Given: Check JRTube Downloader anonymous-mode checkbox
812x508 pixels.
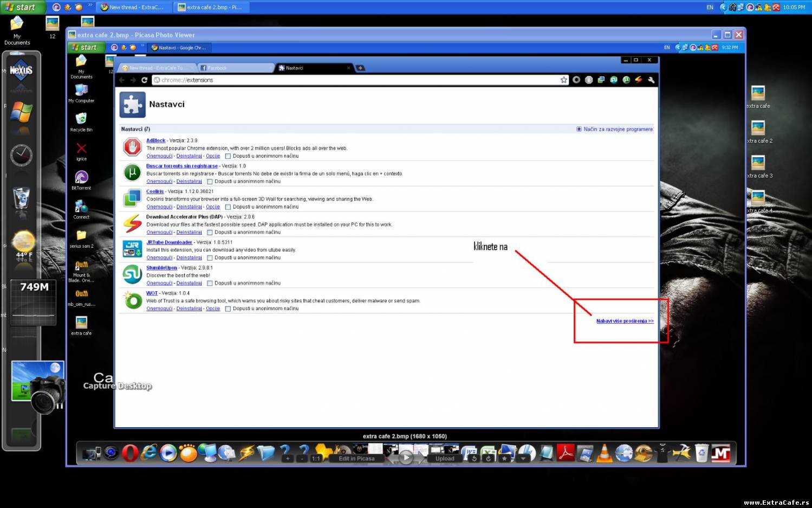Looking at the screenshot, I should 210,258.
